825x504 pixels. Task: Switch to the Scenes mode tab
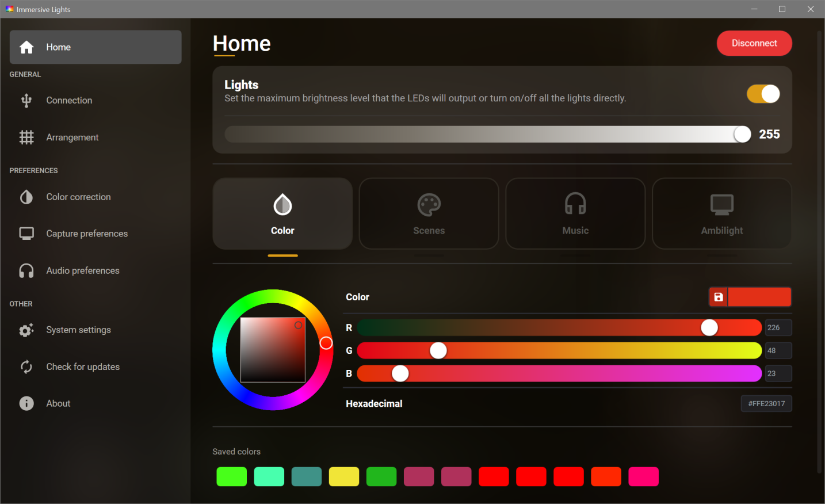[429, 213]
